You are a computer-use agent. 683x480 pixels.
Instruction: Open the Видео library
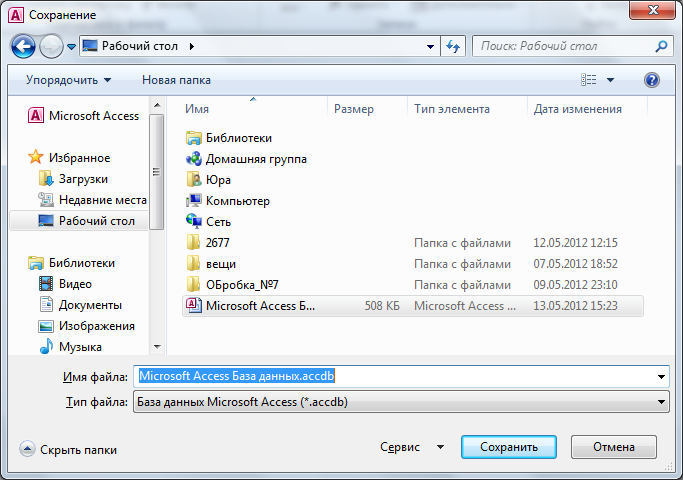[65, 284]
